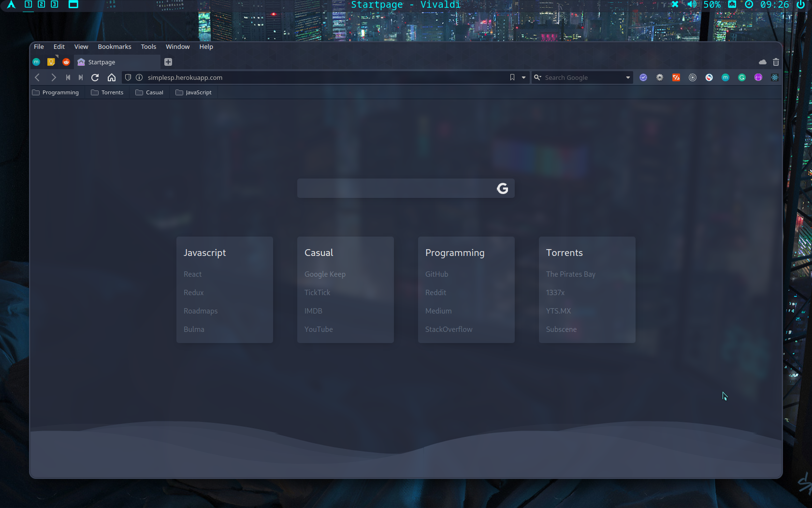Screen dimensions: 812x508
Task: Expand the Search Google history dropdown
Action: 628,77
